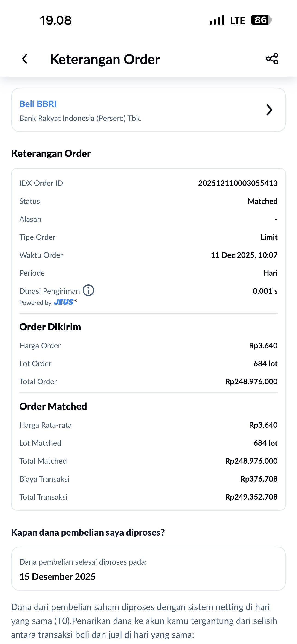Open the Beli BBRI link
Screen dimensions: 297x644
(x=38, y=104)
